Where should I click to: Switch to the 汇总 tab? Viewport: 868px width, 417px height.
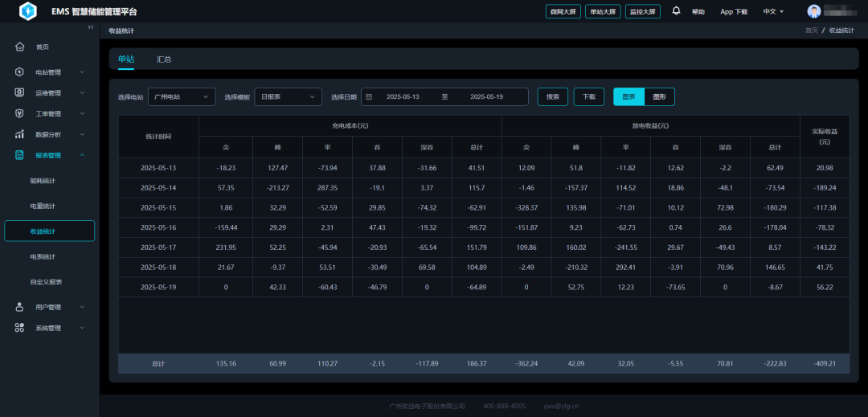click(164, 59)
